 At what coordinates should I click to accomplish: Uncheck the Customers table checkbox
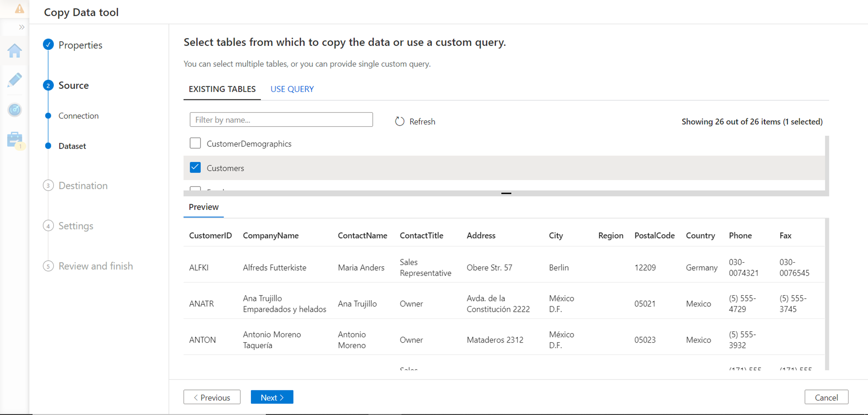[195, 167]
